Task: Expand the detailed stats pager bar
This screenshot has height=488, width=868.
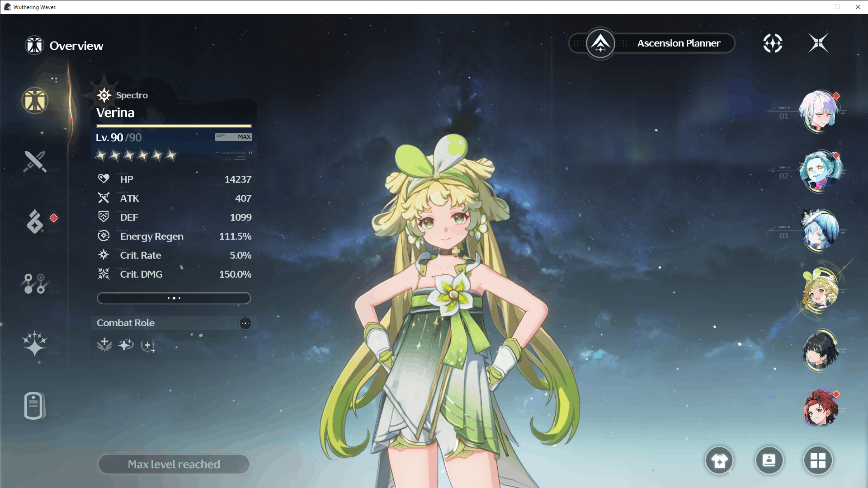Action: (174, 298)
